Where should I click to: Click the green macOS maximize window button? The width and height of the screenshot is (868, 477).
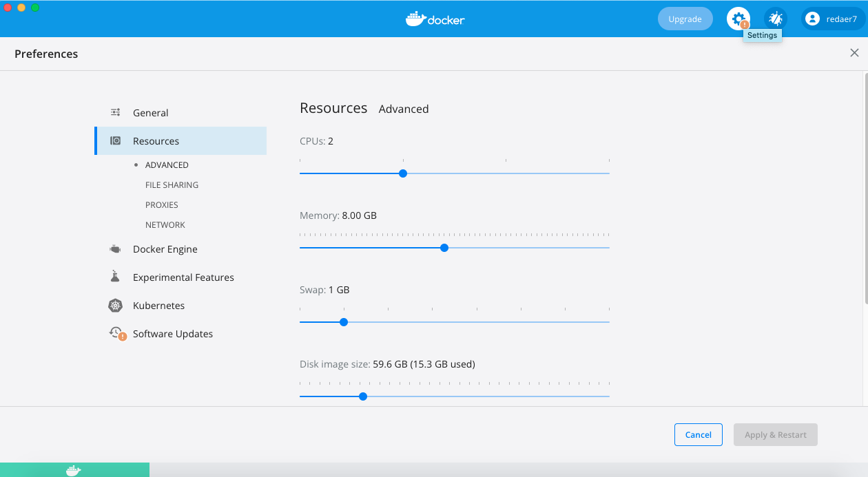(35, 8)
